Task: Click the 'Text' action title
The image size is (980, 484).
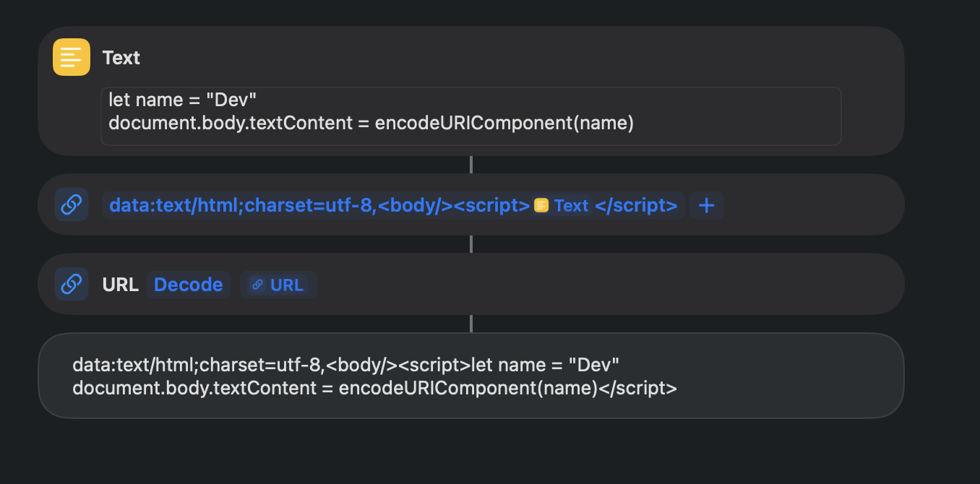Action: click(121, 58)
